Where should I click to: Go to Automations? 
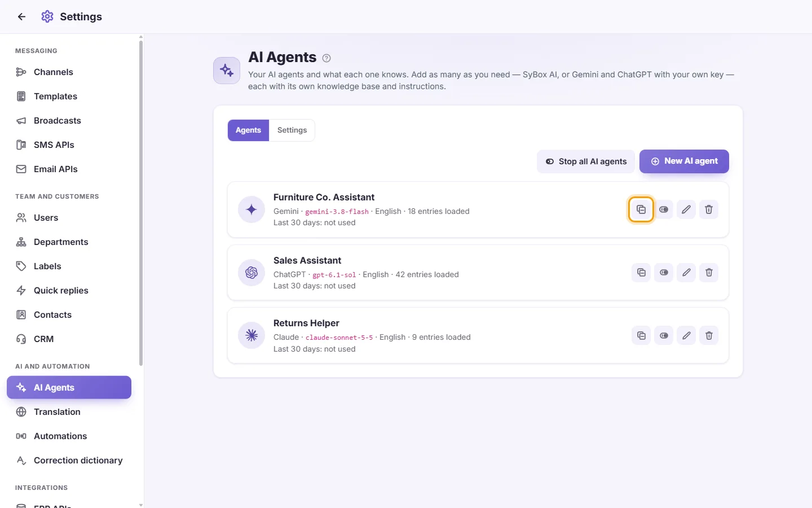pyautogui.click(x=69, y=436)
